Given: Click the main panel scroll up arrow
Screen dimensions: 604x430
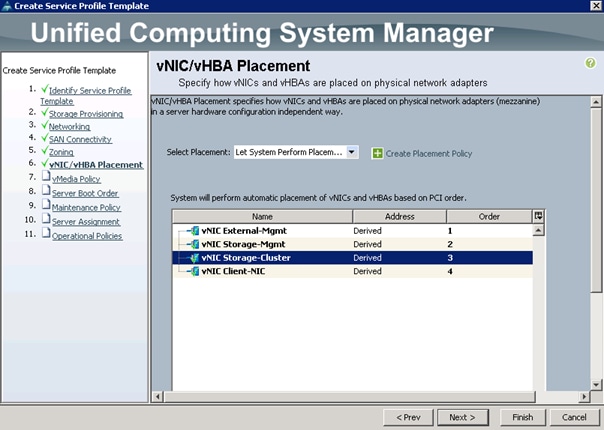Looking at the screenshot, I should point(596,102).
